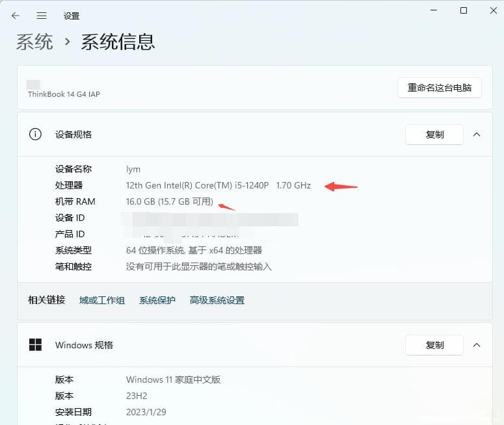
Task: Close the Settings window
Action: 494,10
